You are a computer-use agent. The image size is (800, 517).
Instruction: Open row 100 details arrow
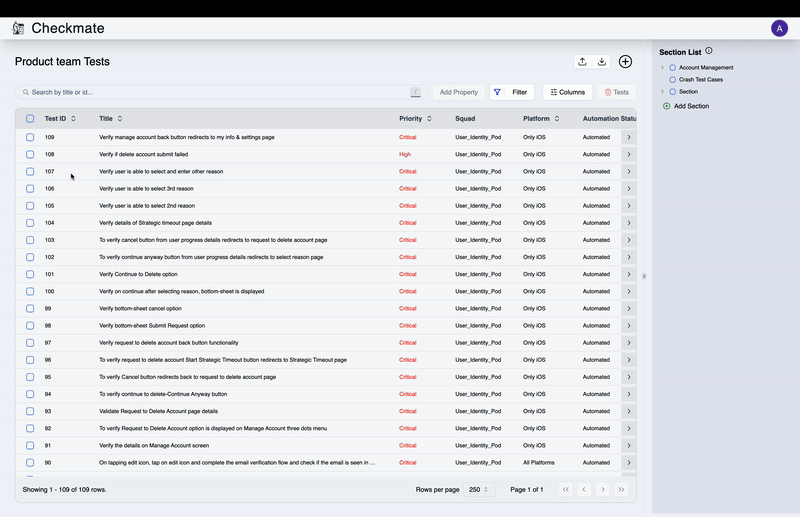click(629, 291)
